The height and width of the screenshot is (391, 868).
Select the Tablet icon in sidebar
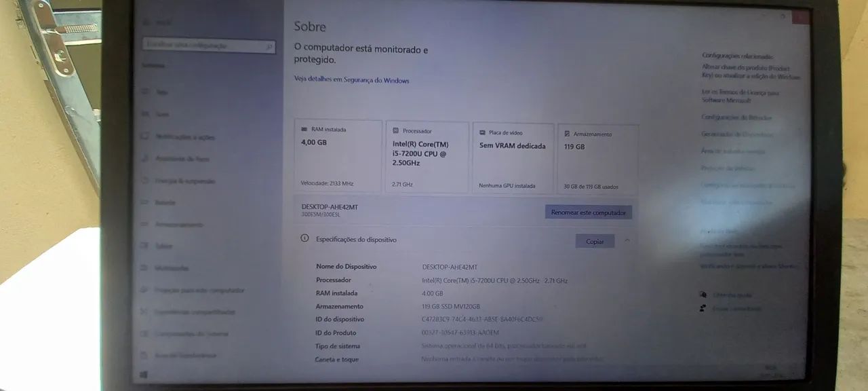pyautogui.click(x=145, y=246)
